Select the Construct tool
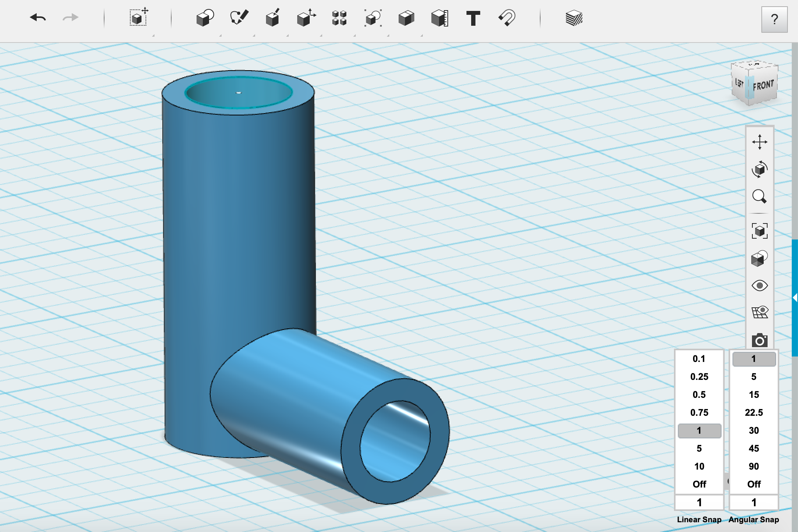 pos(272,18)
